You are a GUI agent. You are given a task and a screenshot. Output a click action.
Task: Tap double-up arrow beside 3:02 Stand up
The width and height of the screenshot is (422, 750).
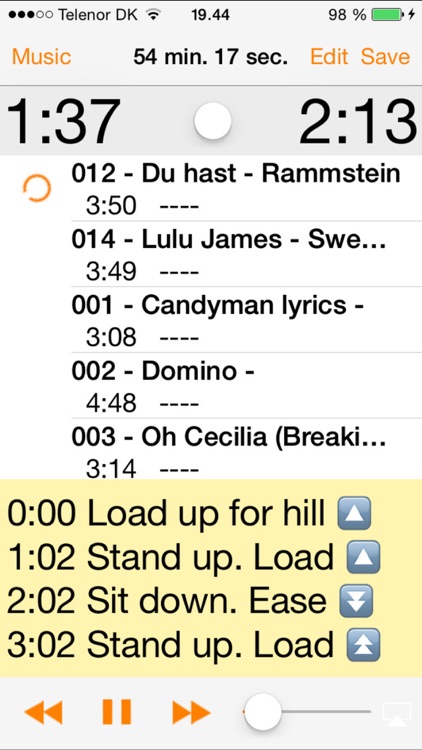click(x=364, y=644)
